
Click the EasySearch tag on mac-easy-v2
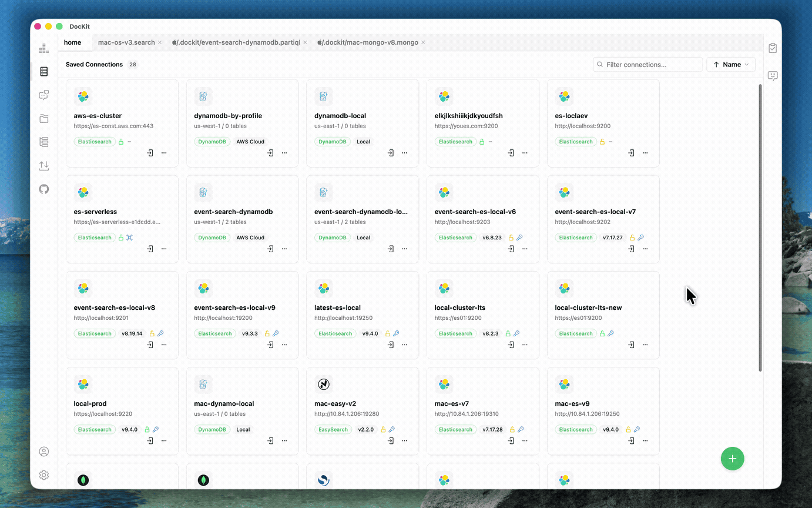[x=333, y=430]
